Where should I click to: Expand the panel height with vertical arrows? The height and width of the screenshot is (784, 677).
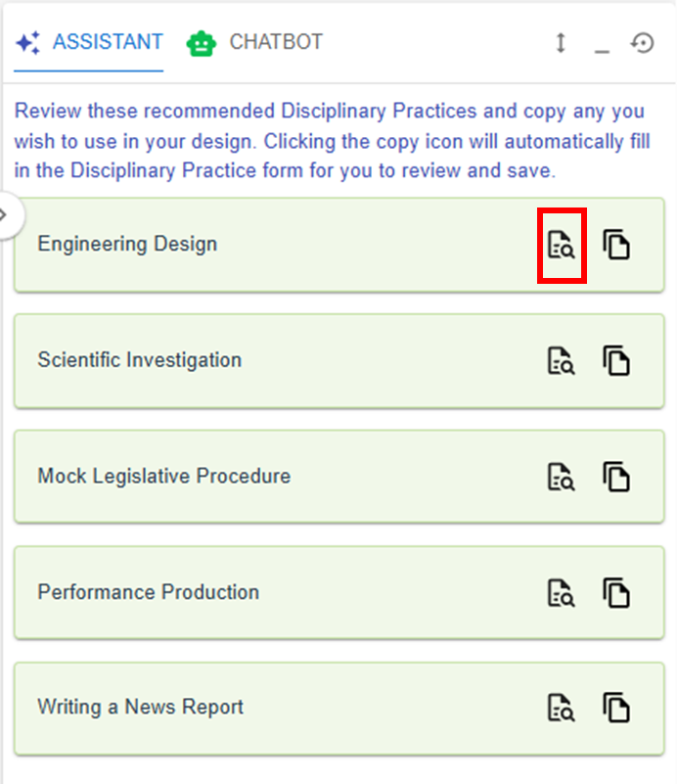561,44
